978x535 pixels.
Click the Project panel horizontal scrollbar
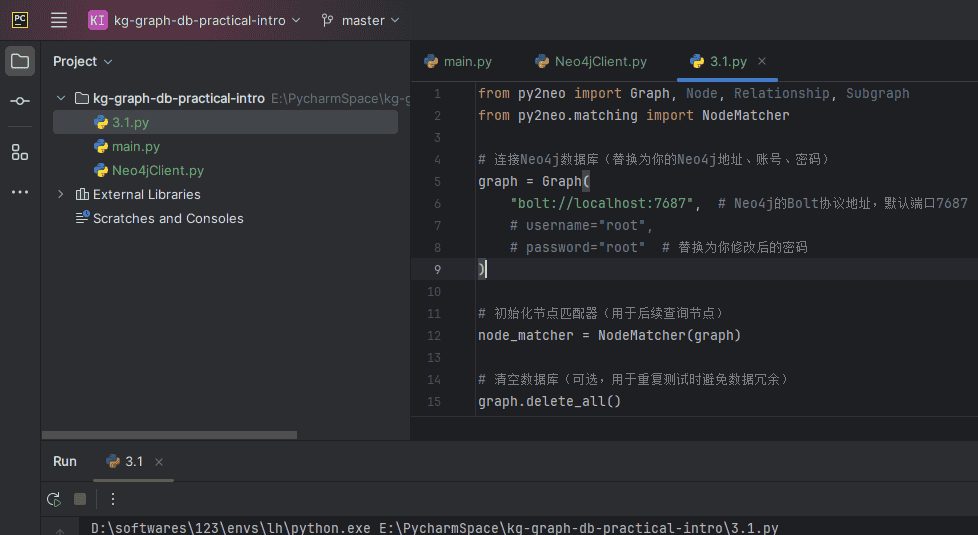(170, 435)
